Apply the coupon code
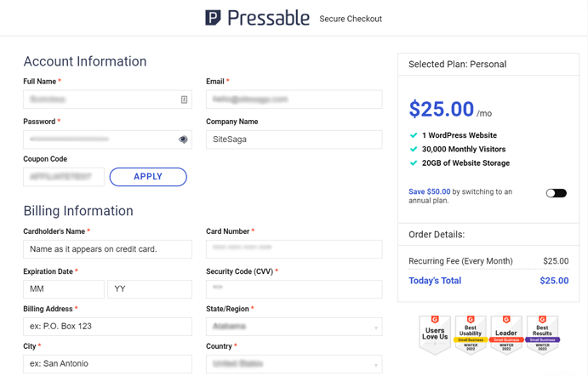Viewport: 588px width, 376px height. pos(148,177)
